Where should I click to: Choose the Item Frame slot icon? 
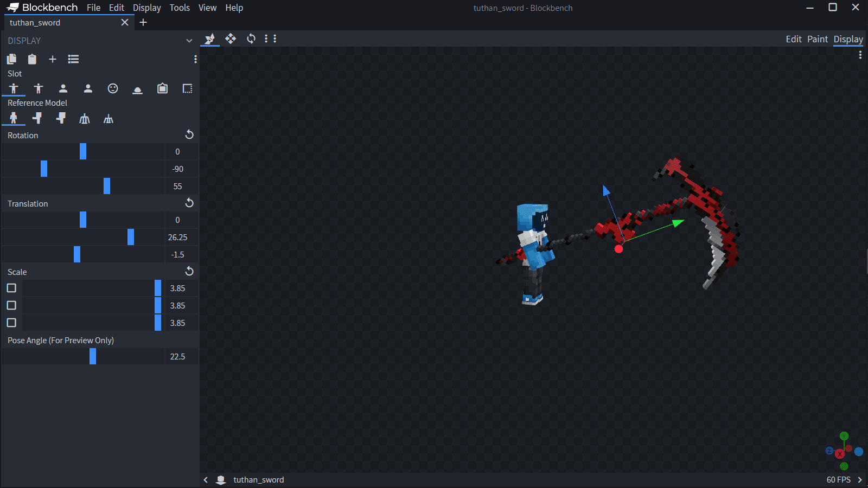[x=162, y=88]
